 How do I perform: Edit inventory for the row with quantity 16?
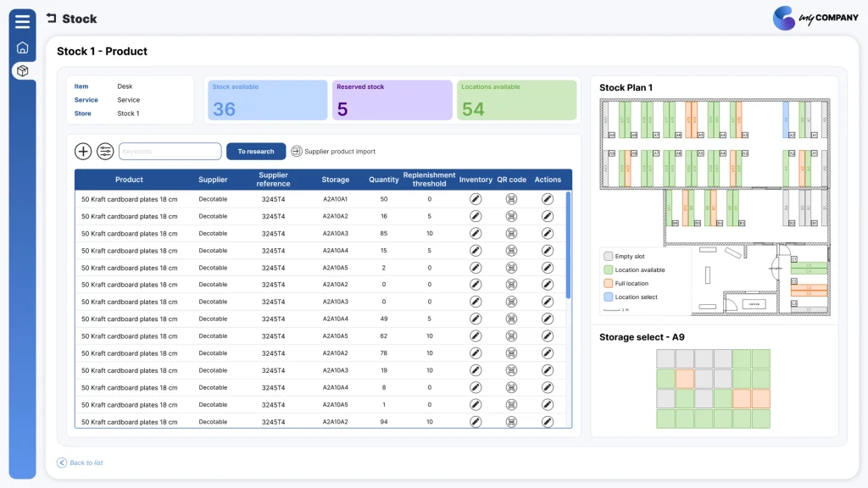click(x=476, y=216)
